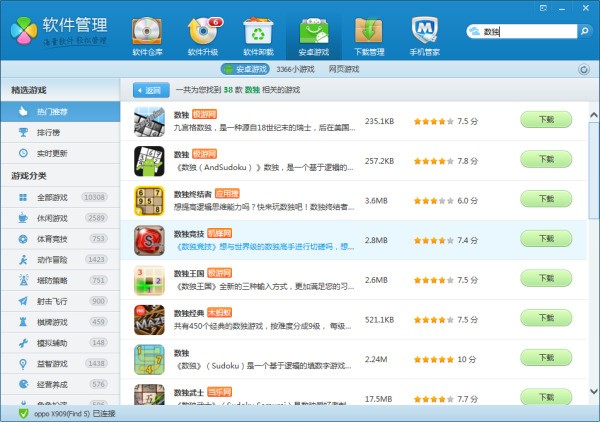Select 动作冒险 category
Image resolution: width=600 pixels, height=422 pixels.
click(60, 260)
